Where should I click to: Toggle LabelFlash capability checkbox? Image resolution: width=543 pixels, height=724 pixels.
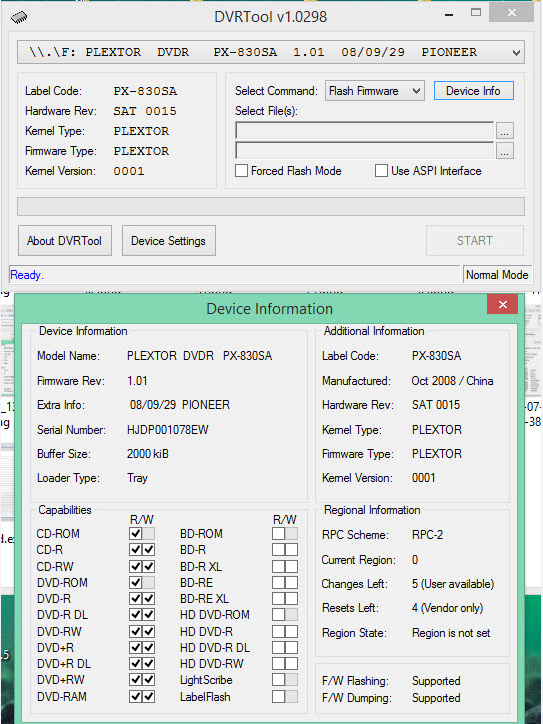[x=278, y=697]
